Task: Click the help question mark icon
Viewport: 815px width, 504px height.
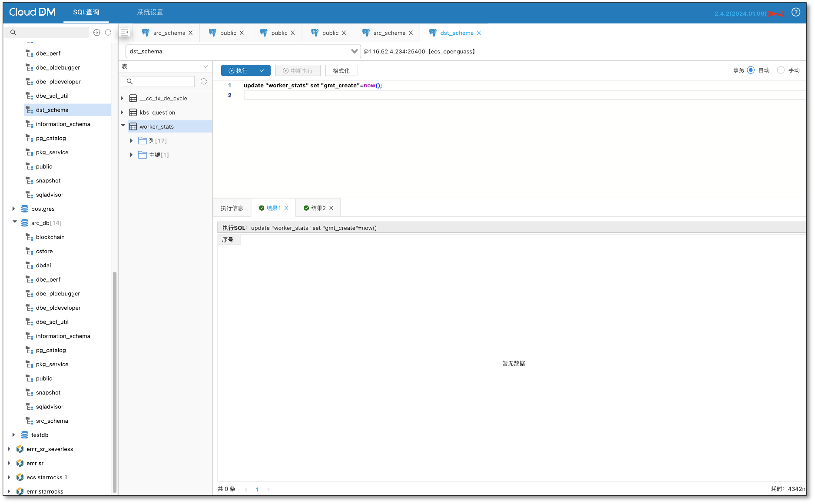Action: point(795,13)
